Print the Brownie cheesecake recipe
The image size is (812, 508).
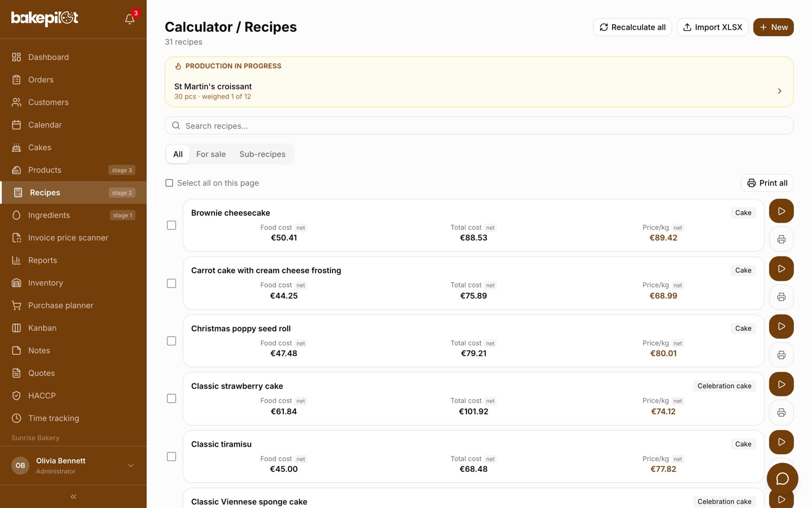tap(781, 239)
